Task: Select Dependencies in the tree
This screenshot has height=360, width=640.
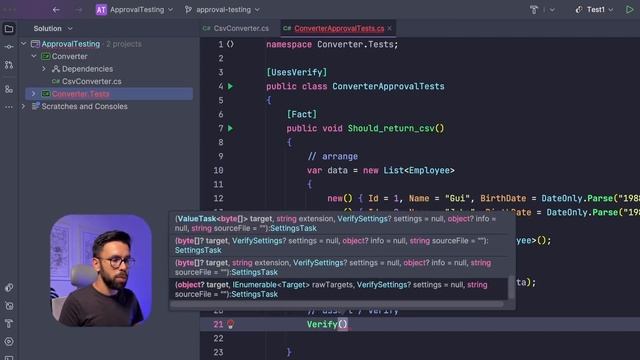Action: point(87,69)
